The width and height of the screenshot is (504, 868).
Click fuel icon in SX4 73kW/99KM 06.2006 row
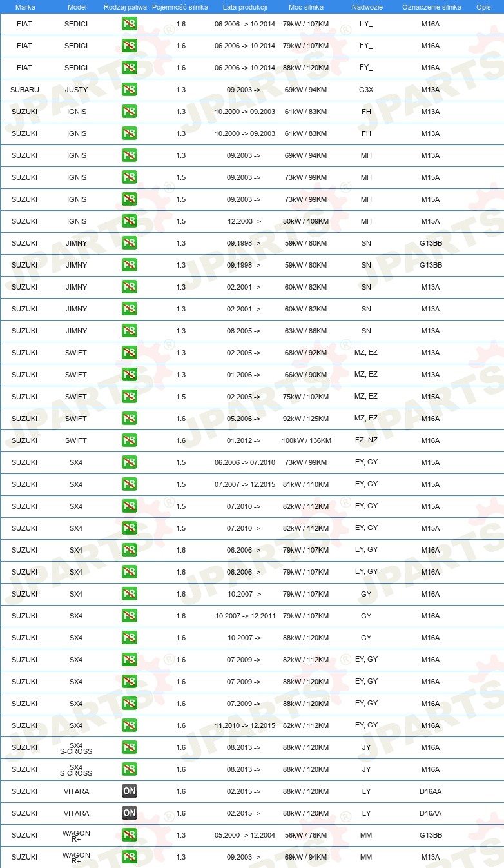coord(130,462)
